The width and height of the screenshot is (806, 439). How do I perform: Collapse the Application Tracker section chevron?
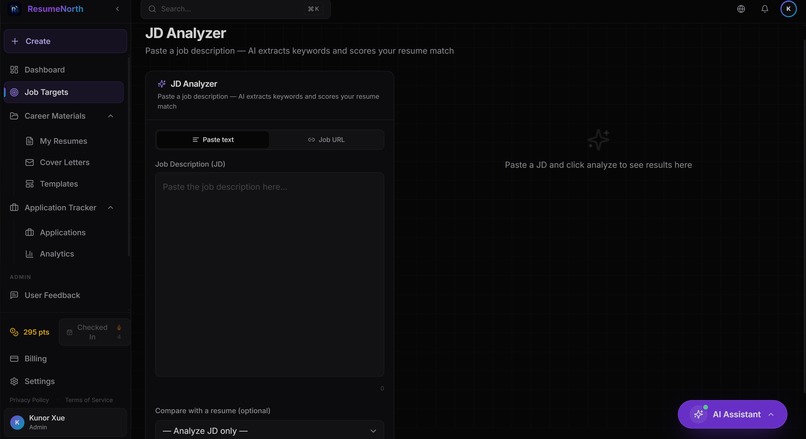pyautogui.click(x=111, y=208)
